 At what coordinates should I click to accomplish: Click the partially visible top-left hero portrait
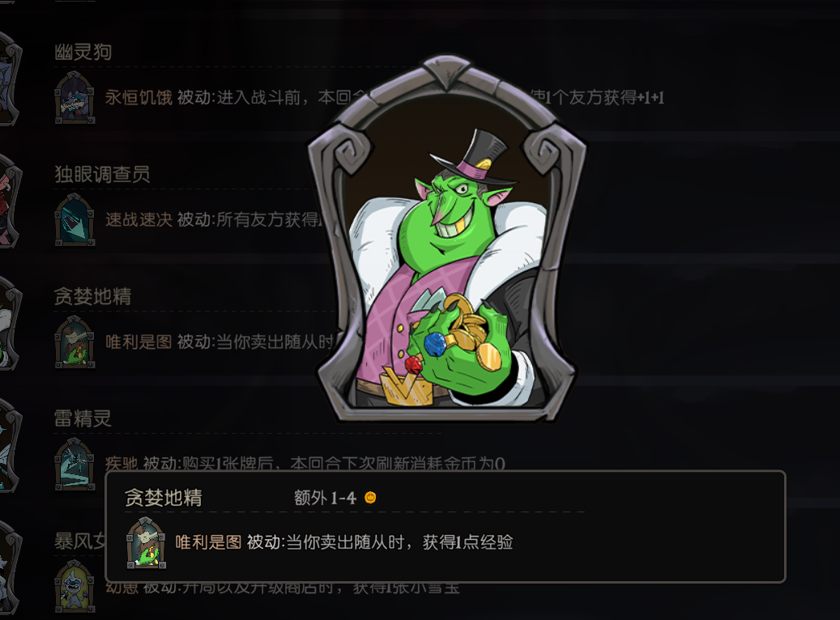(x=10, y=79)
